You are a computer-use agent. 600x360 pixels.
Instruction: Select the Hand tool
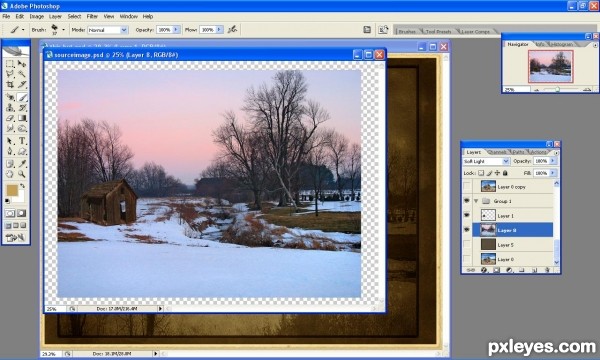(10, 174)
